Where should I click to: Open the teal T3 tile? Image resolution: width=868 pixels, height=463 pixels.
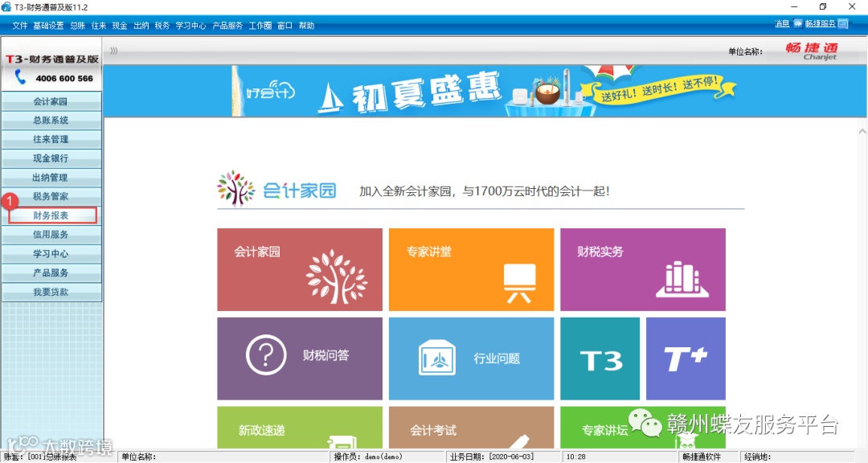click(x=600, y=359)
